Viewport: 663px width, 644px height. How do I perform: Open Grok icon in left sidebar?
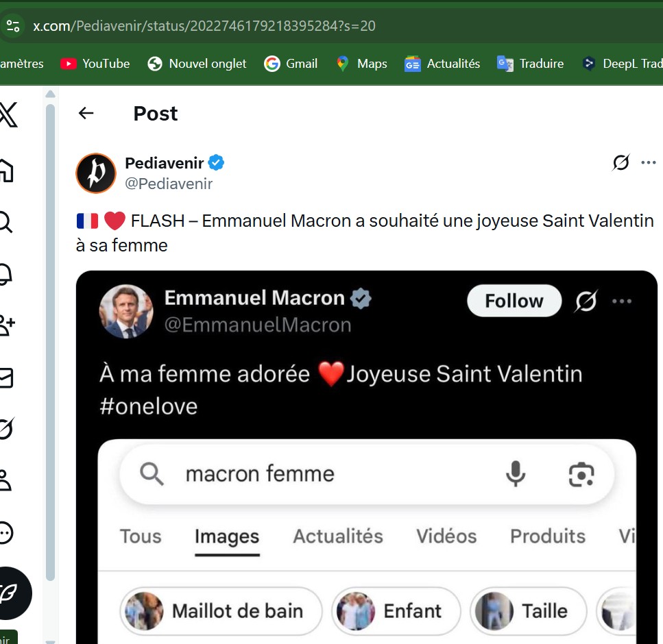(5, 429)
